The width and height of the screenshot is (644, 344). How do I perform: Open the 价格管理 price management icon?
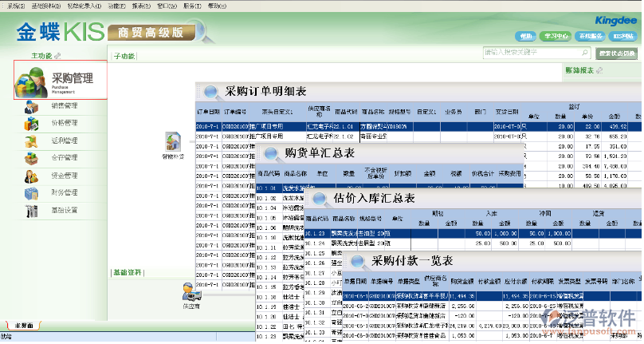pos(32,124)
